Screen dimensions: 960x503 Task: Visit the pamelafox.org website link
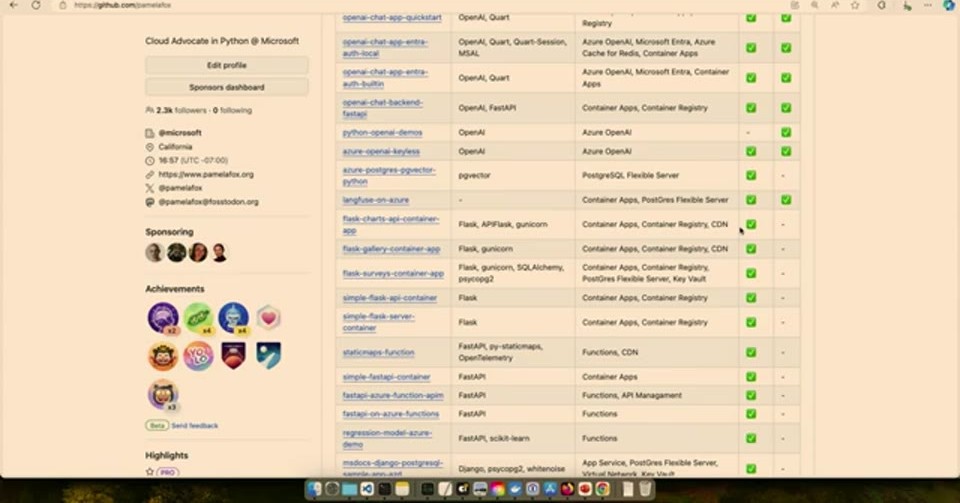[x=206, y=174]
